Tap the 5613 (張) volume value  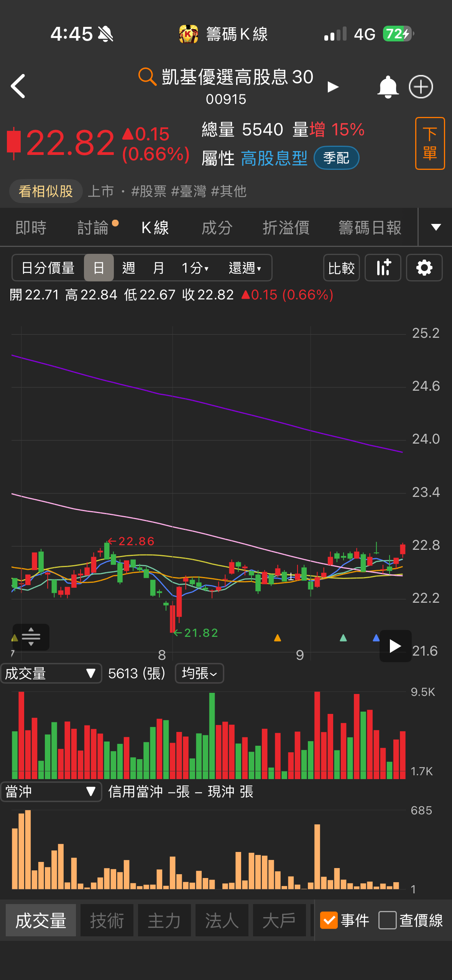point(136,673)
